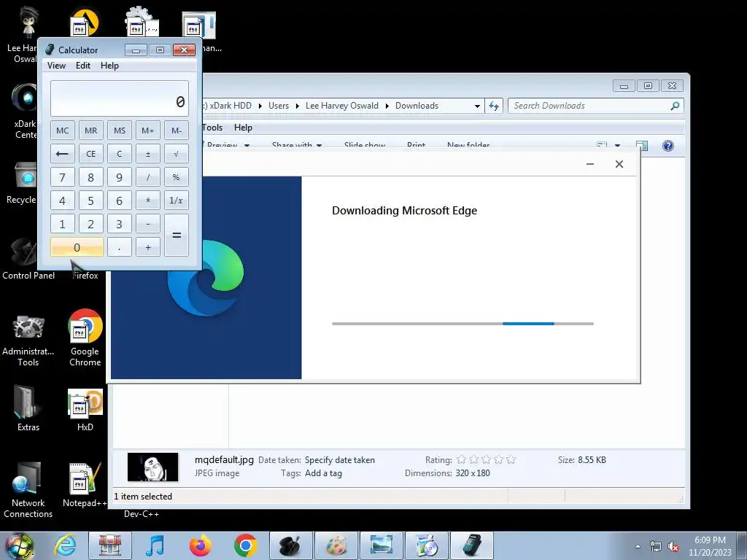Click the calculator square root button
The height and width of the screenshot is (560, 747).
177,154
